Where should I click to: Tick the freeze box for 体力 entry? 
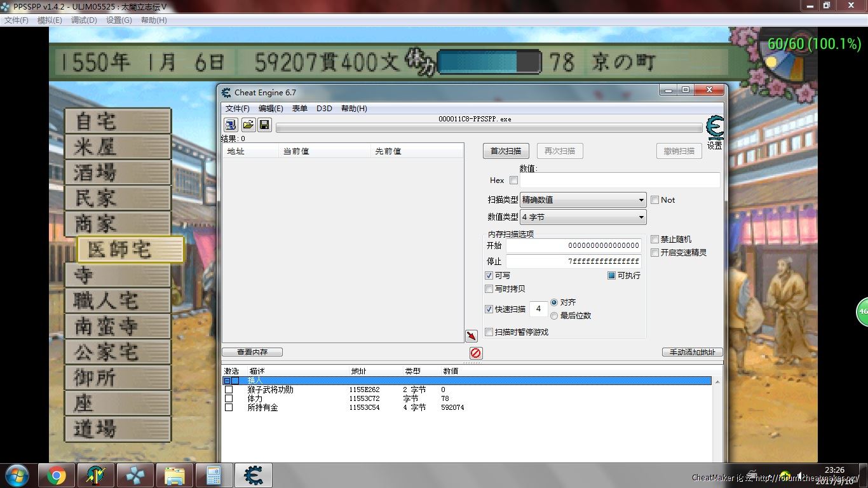pos(229,398)
